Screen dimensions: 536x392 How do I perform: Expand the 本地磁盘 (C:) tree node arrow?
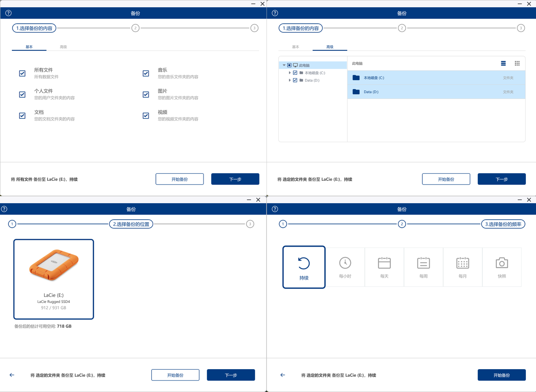(x=290, y=73)
